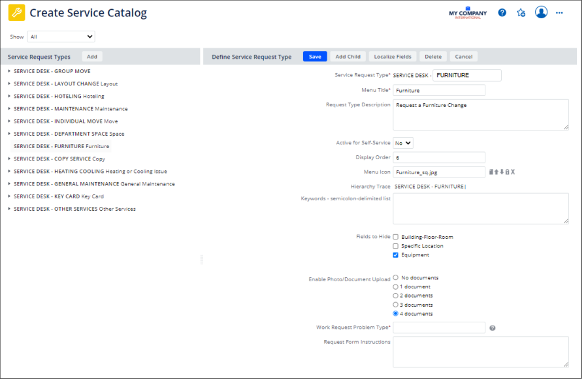
Task: Click the Add button for Service Request Types
Action: (x=91, y=57)
